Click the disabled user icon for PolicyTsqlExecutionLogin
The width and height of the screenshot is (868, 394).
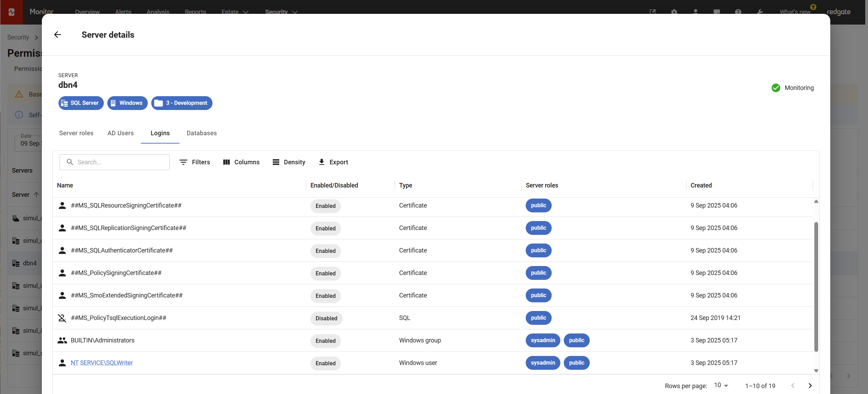pyautogui.click(x=62, y=318)
